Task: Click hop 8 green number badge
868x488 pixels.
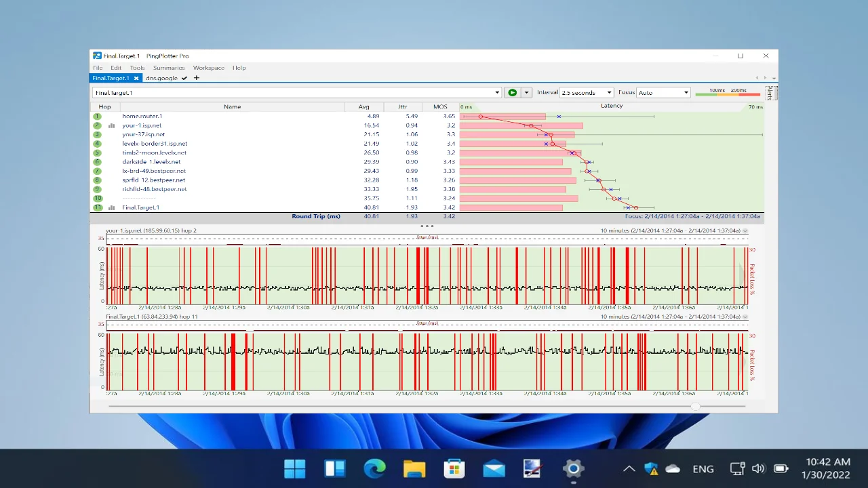Action: click(x=98, y=180)
